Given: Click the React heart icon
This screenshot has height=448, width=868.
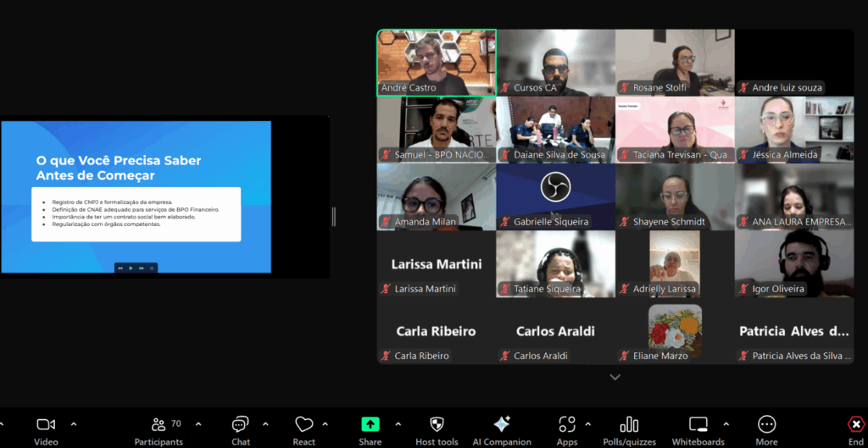Looking at the screenshot, I should [x=304, y=425].
